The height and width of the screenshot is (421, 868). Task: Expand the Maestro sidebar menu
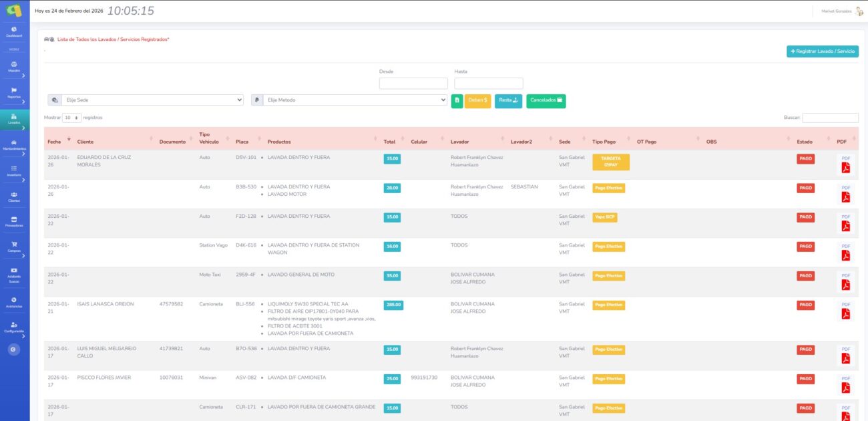[x=14, y=67]
